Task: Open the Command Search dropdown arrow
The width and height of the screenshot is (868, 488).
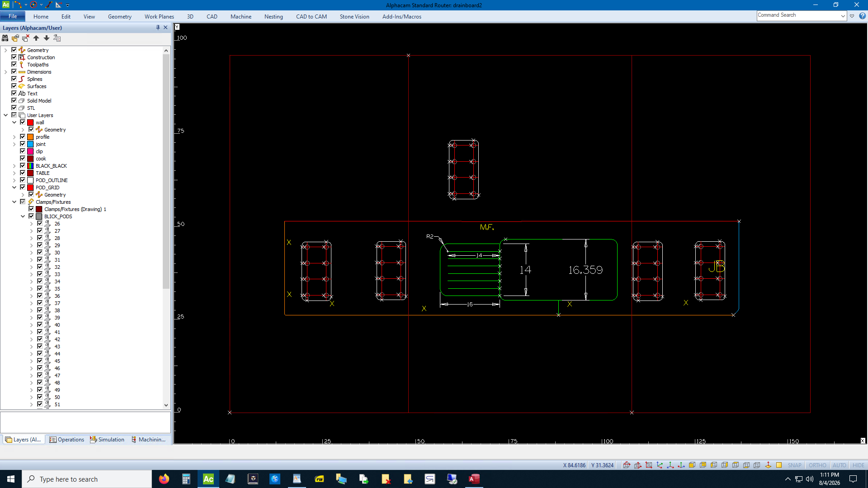Action: coord(843,16)
